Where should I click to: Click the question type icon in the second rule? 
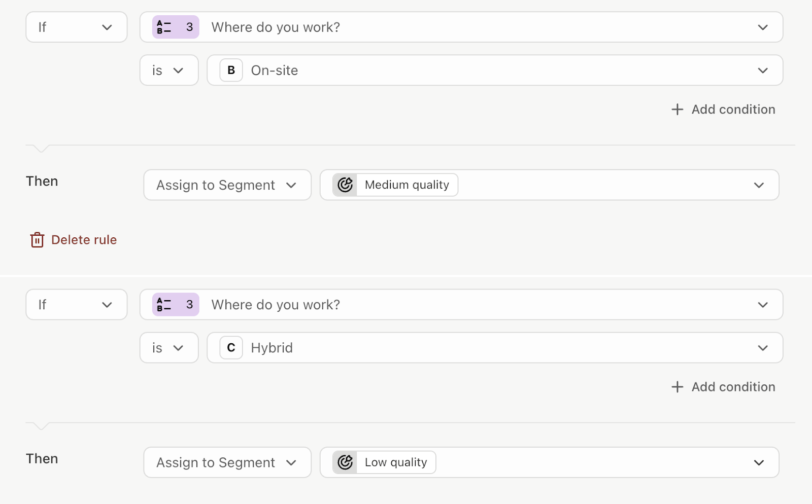pos(164,305)
